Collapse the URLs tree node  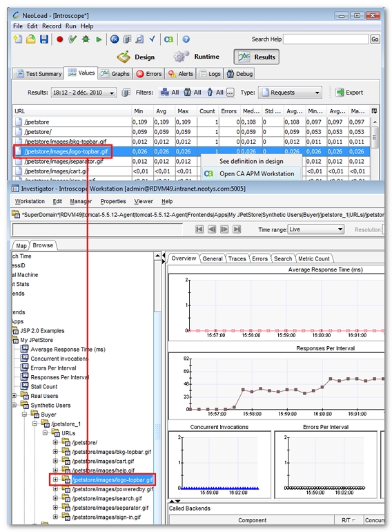pos(45,433)
